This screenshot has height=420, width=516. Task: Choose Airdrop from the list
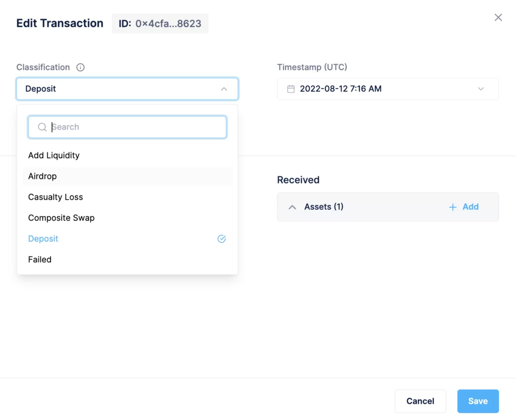pos(127,176)
